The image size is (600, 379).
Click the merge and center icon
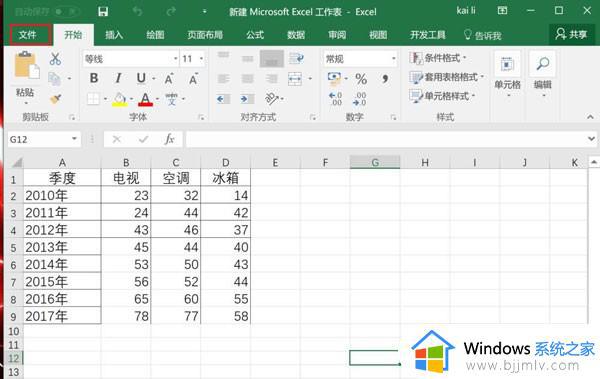coord(295,79)
